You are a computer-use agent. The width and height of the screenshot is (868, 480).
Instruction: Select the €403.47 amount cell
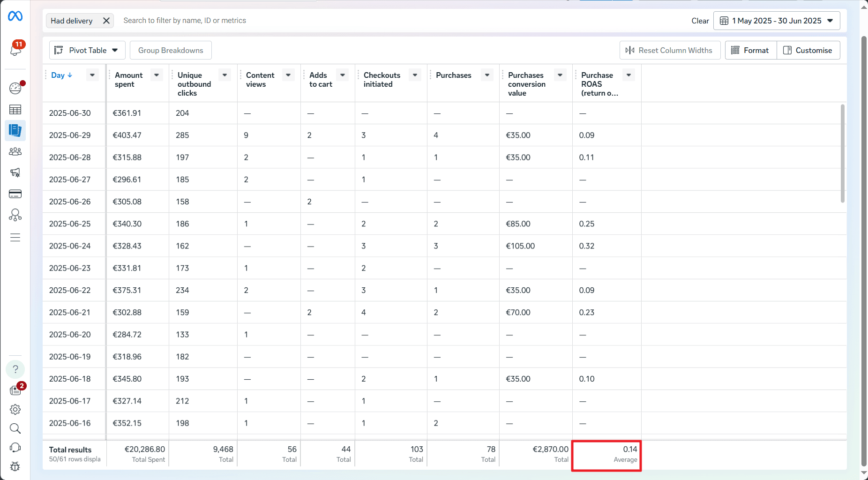127,135
